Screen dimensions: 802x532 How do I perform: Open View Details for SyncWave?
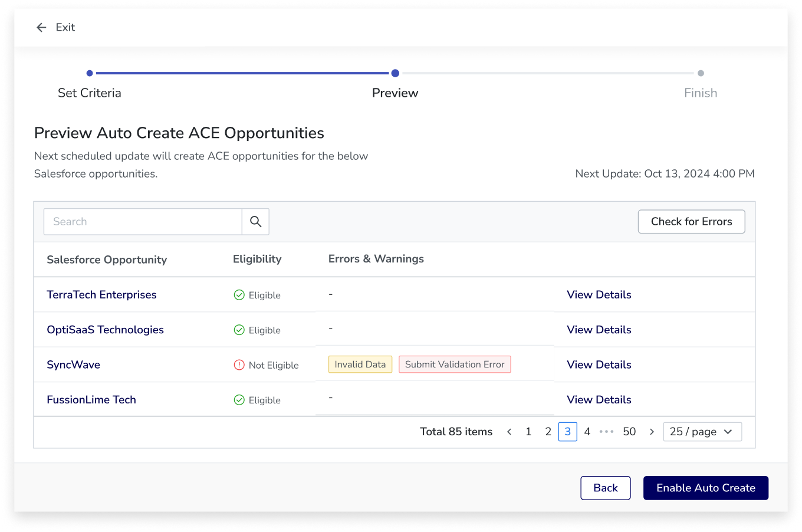[599, 364]
